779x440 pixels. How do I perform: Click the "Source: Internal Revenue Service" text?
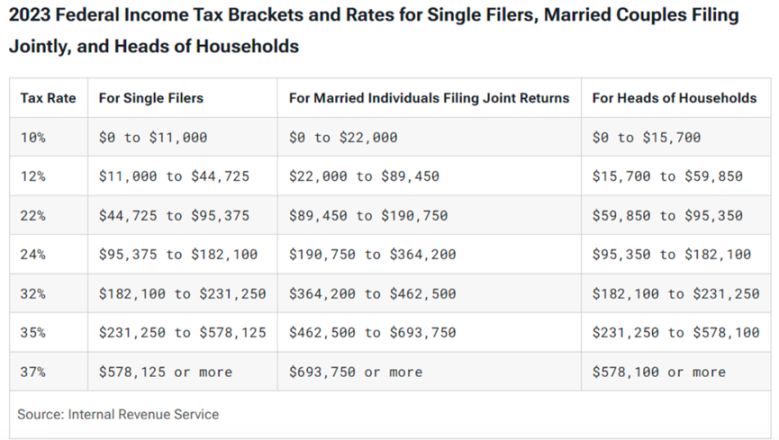[x=118, y=413]
